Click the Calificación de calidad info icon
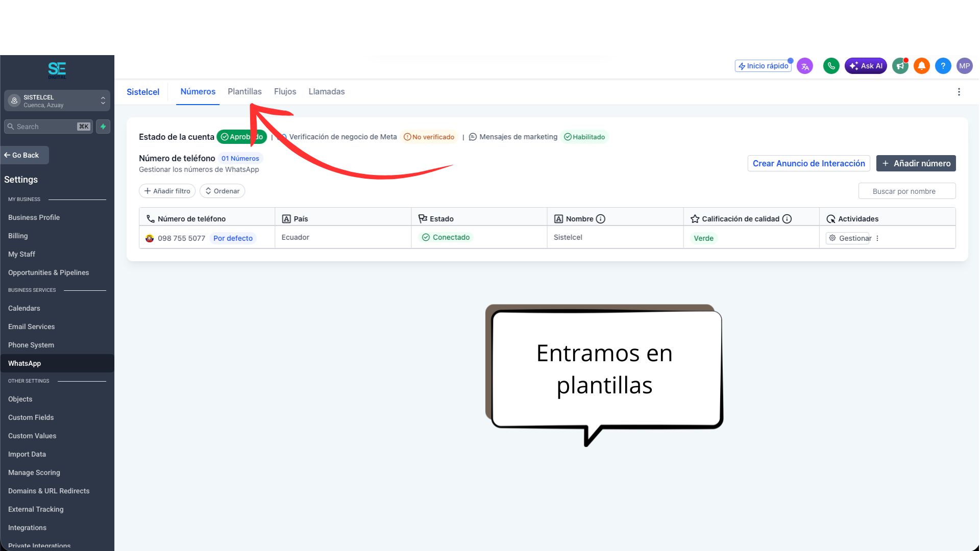The height and width of the screenshot is (551, 980). point(787,219)
